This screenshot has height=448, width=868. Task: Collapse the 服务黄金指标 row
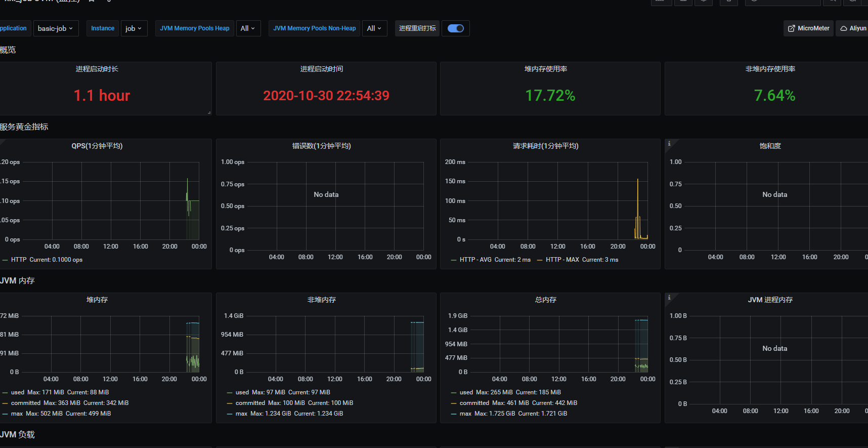24,127
